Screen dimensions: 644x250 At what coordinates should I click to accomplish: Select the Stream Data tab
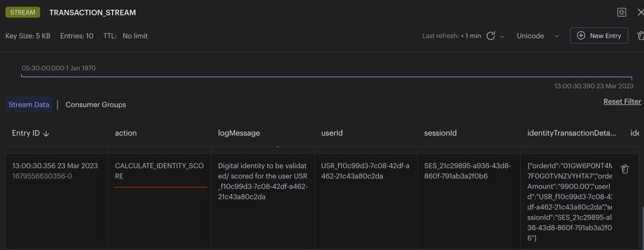(x=29, y=105)
